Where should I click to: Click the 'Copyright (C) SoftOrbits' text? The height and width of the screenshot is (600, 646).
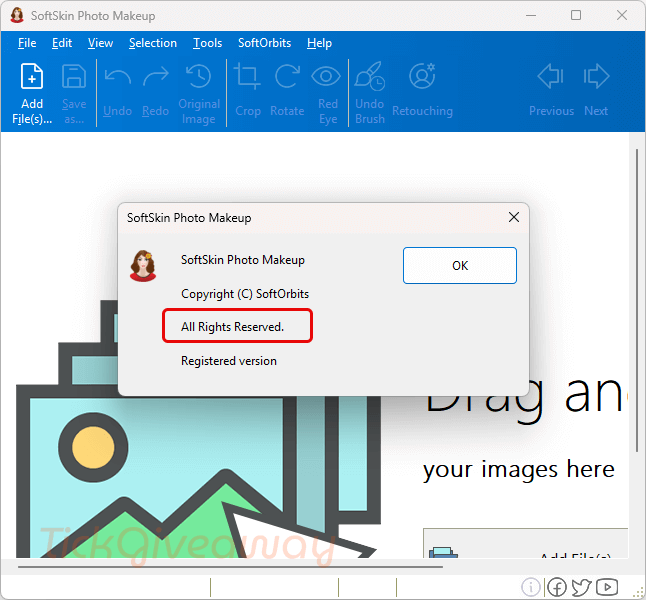point(245,294)
